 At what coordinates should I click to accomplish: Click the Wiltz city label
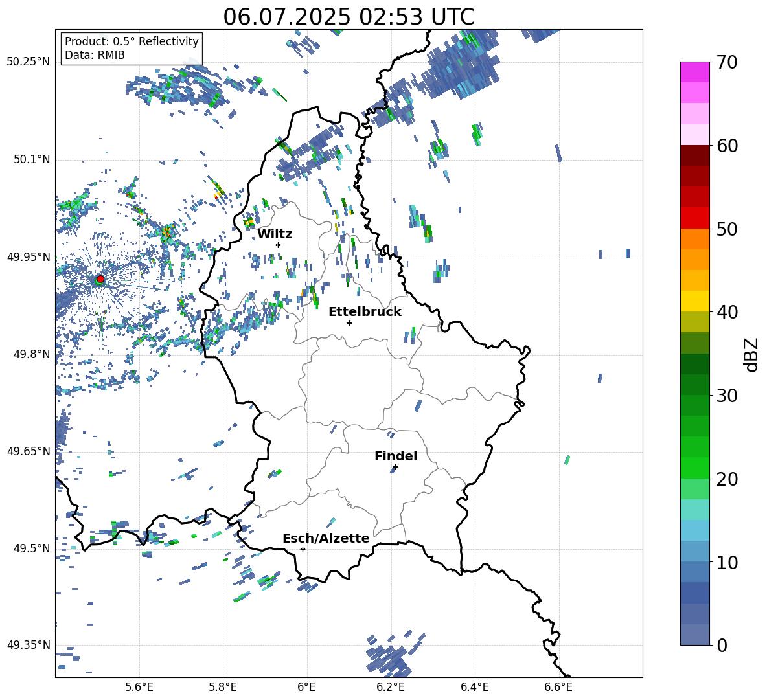point(275,234)
